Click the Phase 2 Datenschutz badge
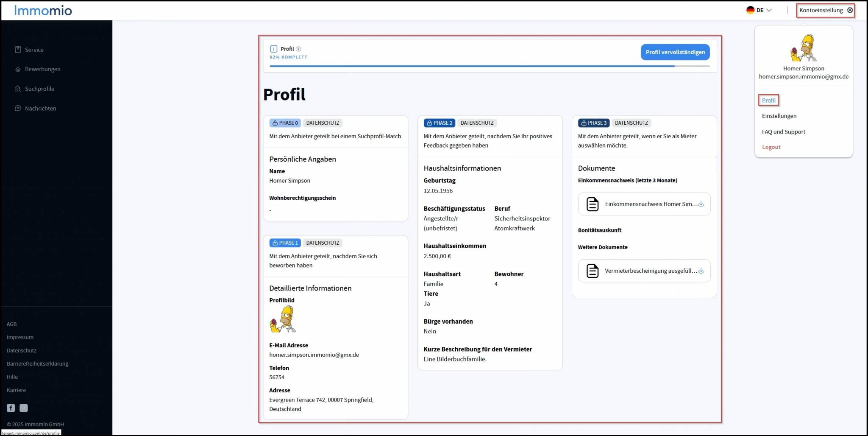 pyautogui.click(x=477, y=123)
